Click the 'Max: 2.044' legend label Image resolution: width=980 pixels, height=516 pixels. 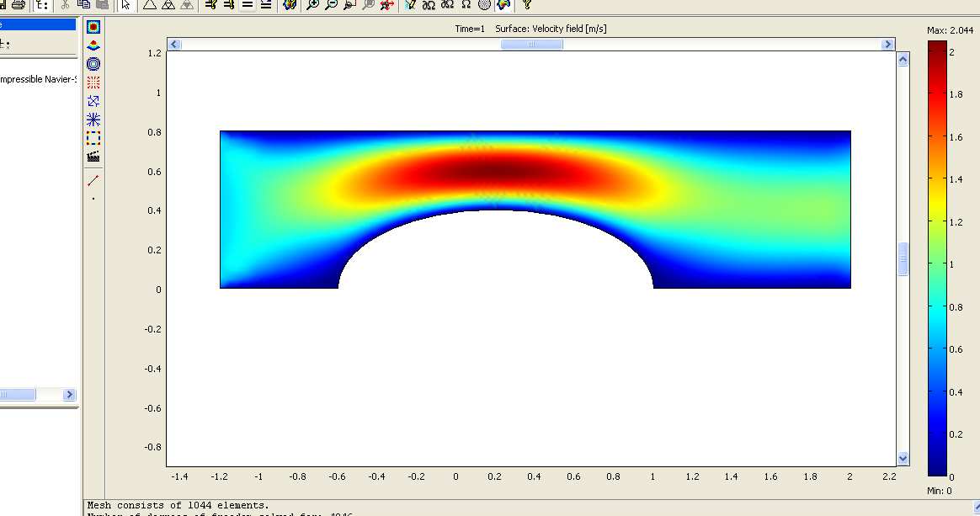950,30
